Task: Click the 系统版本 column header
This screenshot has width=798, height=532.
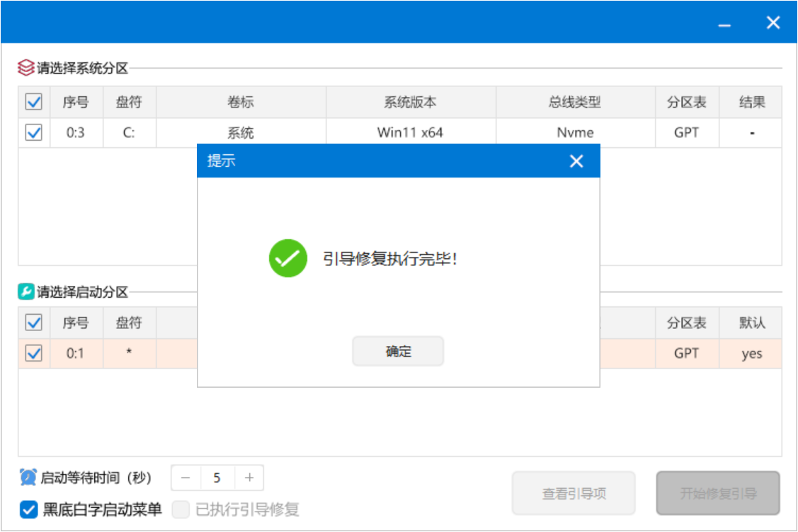Action: tap(411, 103)
